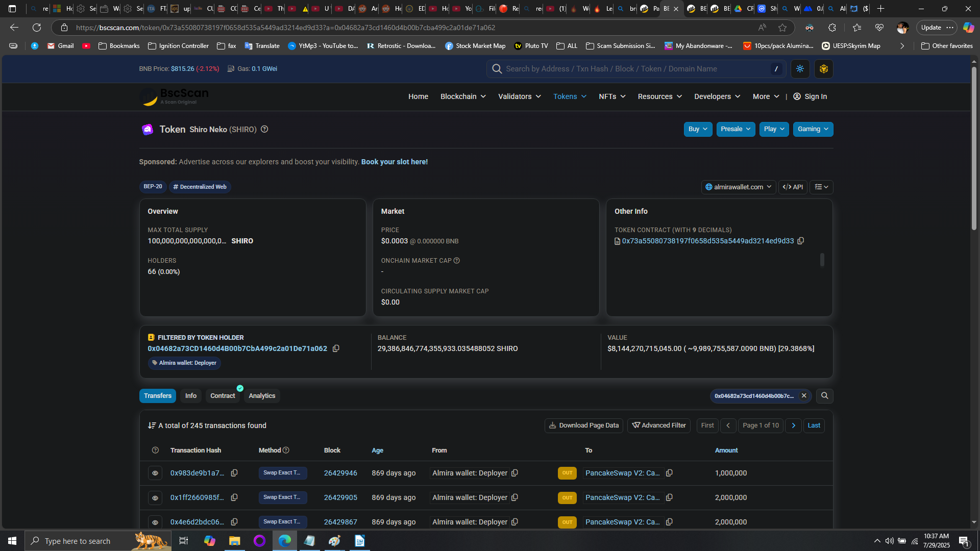The height and width of the screenshot is (551, 980).
Task: Click the Windows Start button
Action: [x=12, y=541]
